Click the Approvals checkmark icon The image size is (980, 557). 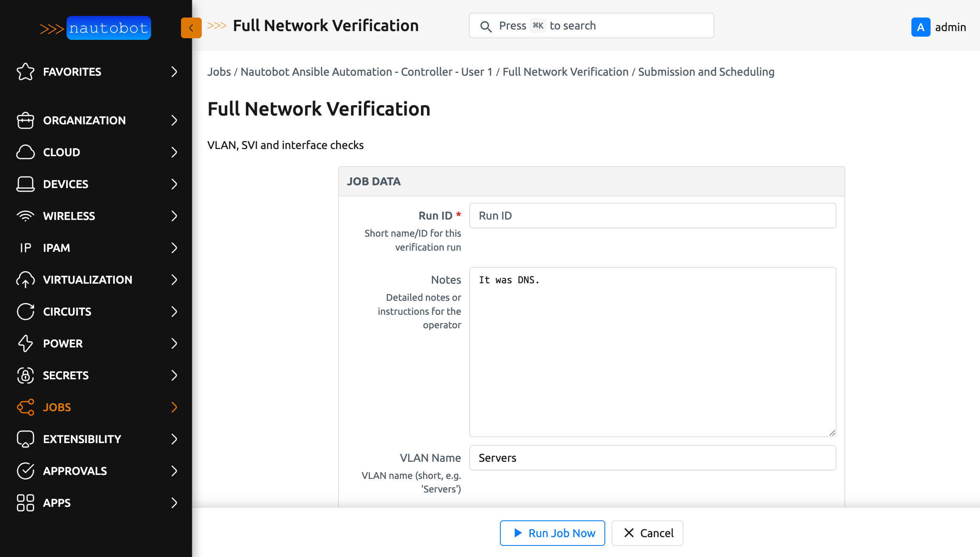tap(25, 471)
